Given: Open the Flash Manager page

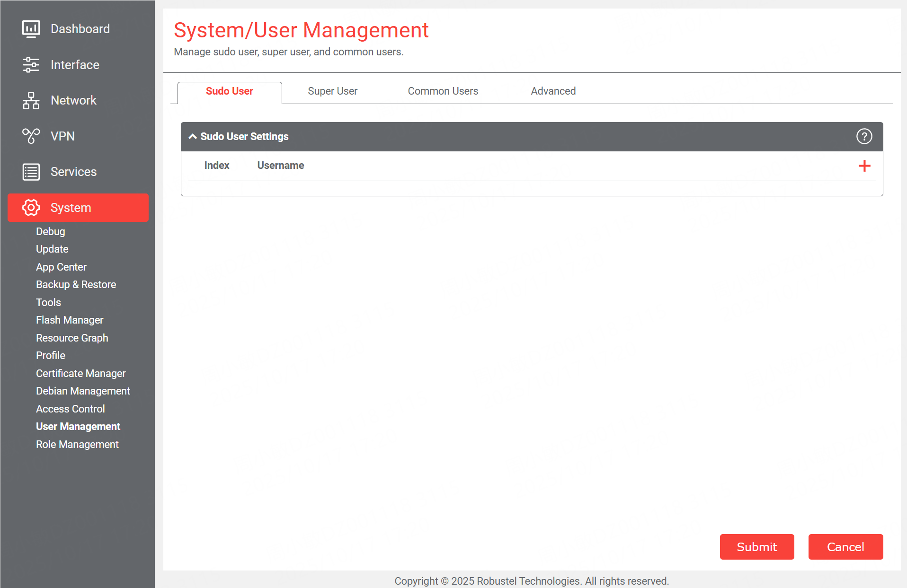Looking at the screenshot, I should point(70,320).
